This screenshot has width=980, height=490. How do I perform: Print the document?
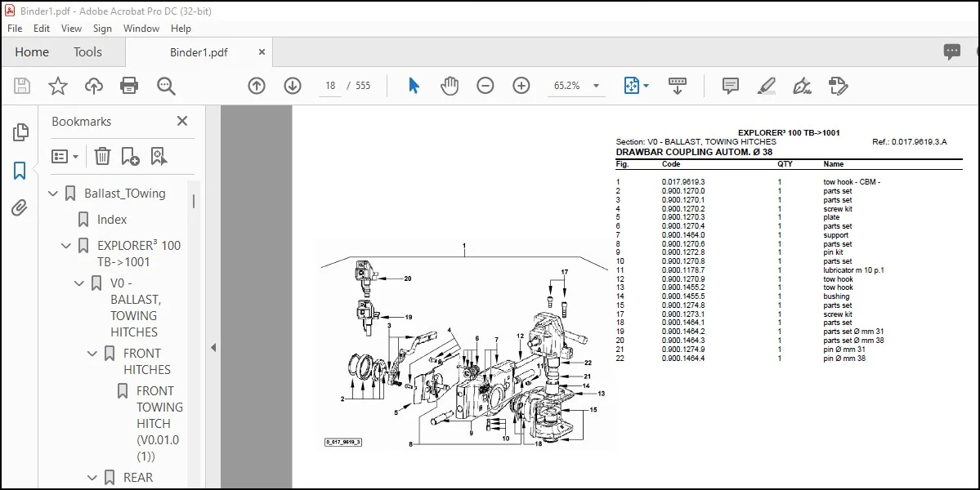point(129,86)
